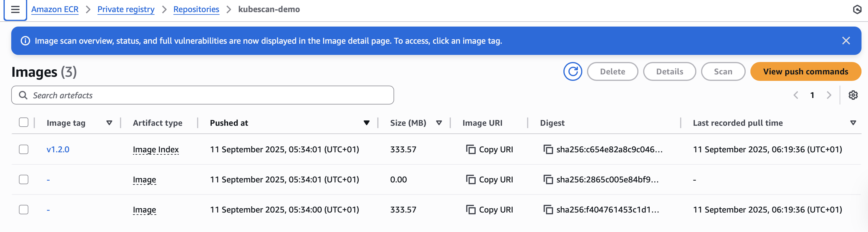The height and width of the screenshot is (232, 868).
Task: Navigate to Amazon ECR breadcrumb
Action: click(x=55, y=9)
